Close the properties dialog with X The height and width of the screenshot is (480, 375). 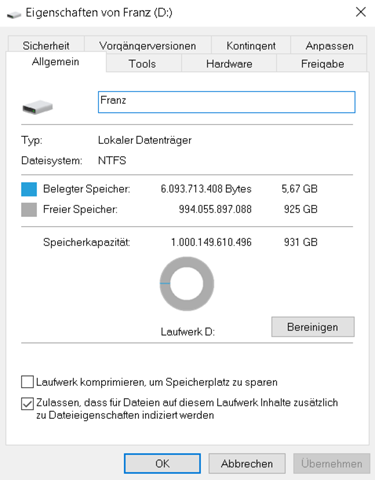[x=361, y=12]
